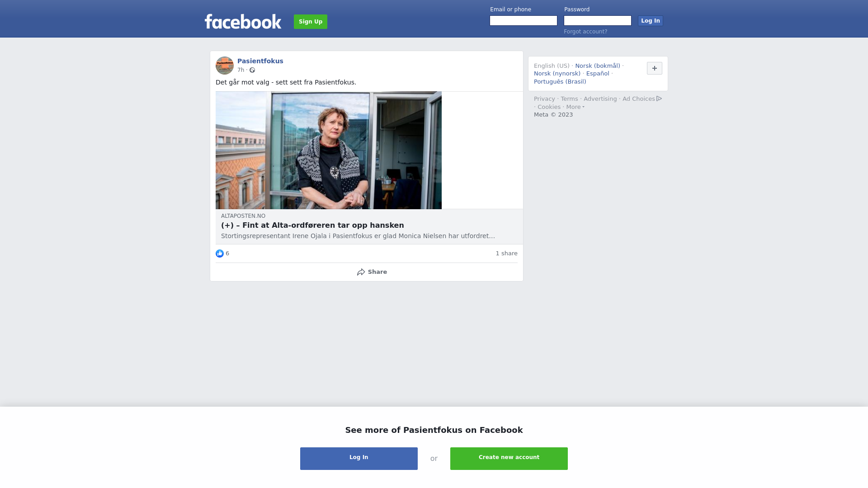Click in the Password field

(x=598, y=21)
